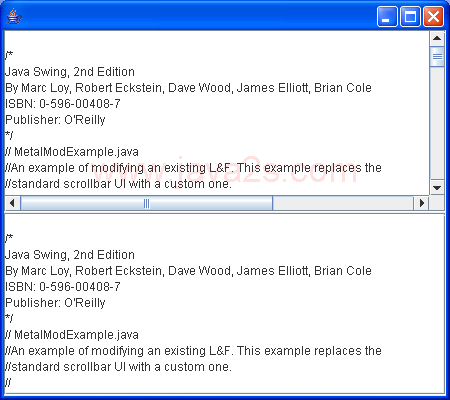The image size is (450, 400).
Task: Click the vertical scrollbar down arrow
Action: pyautogui.click(x=437, y=188)
